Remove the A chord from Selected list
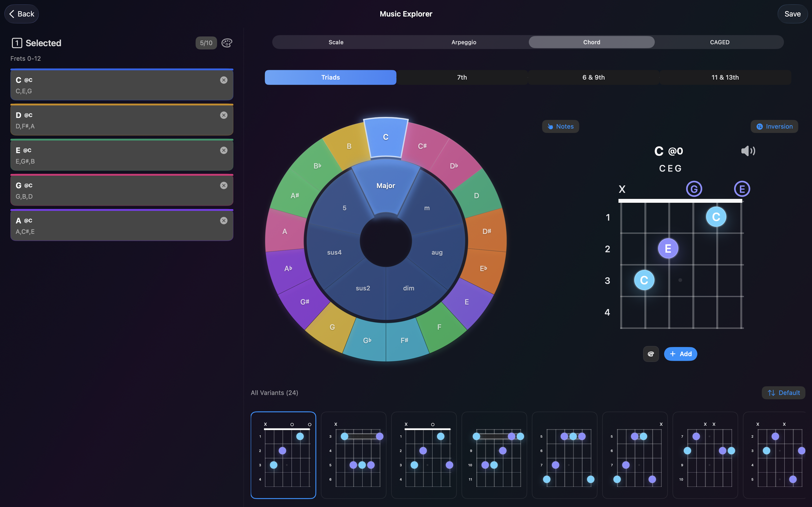 [224, 221]
